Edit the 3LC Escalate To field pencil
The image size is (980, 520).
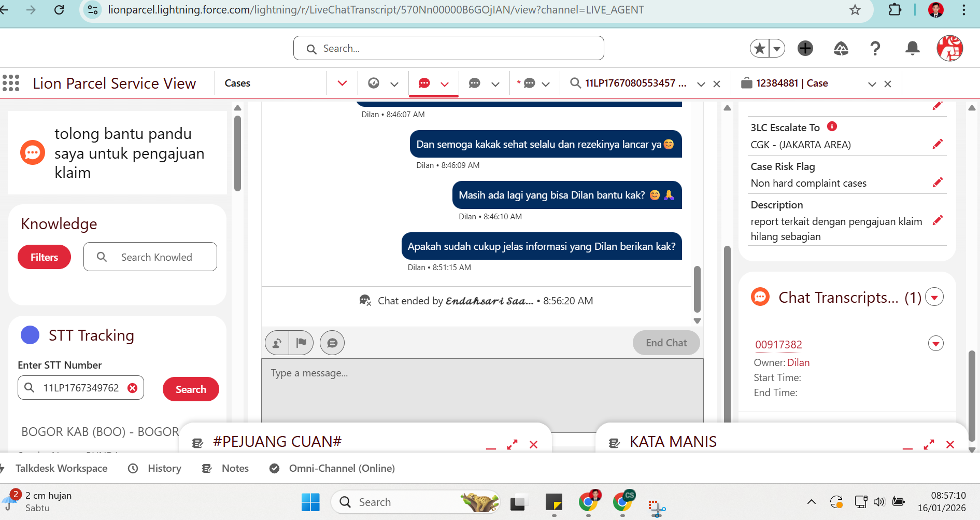(x=938, y=144)
